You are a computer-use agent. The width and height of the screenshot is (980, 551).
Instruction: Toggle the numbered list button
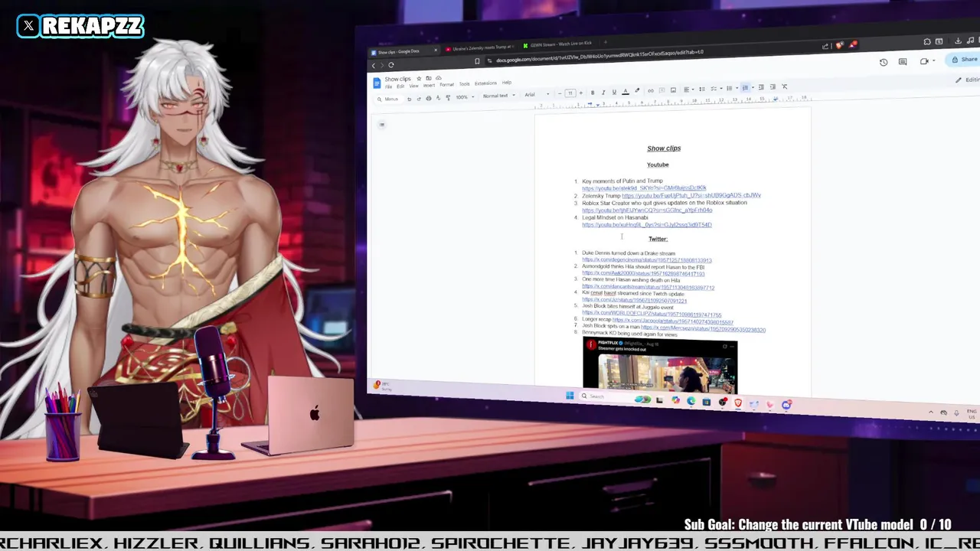745,88
